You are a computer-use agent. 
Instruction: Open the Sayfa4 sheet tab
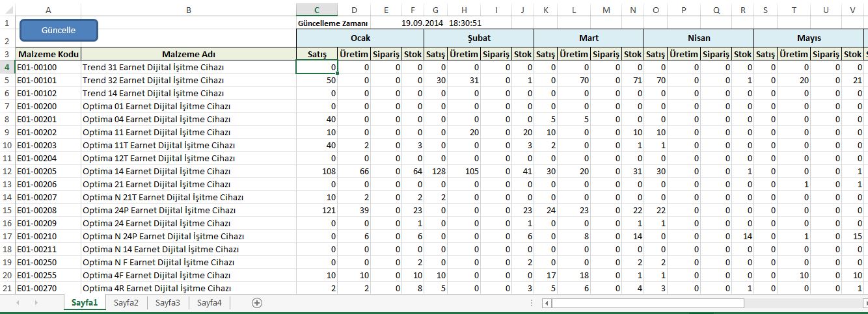tap(210, 302)
